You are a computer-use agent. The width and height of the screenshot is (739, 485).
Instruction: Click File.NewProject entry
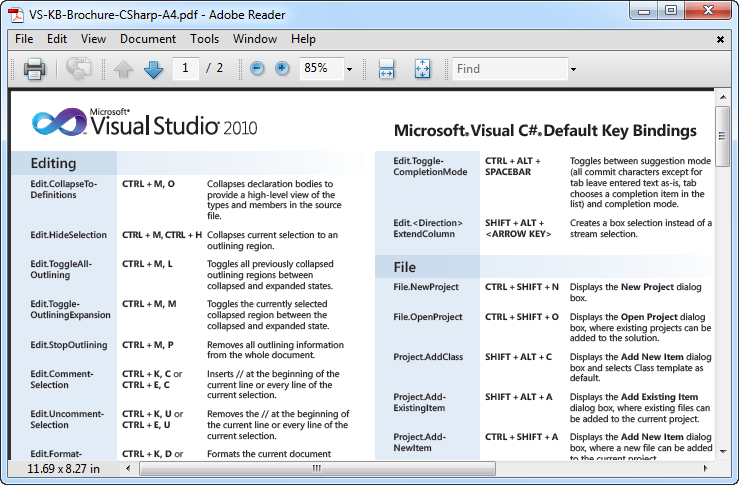[x=426, y=287]
